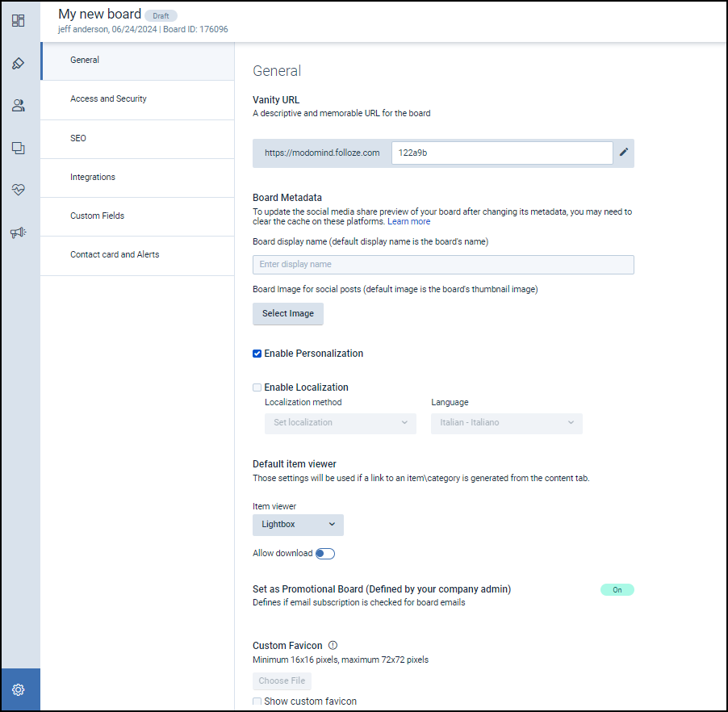728x712 pixels.
Task: Tick the Show custom favicon checkbox
Action: coord(257,702)
